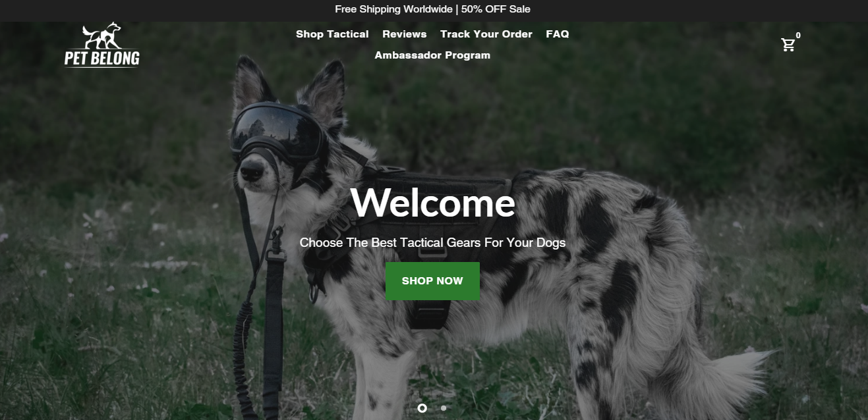This screenshot has height=420, width=868.
Task: Go to the Reviews page
Action: pyautogui.click(x=405, y=34)
